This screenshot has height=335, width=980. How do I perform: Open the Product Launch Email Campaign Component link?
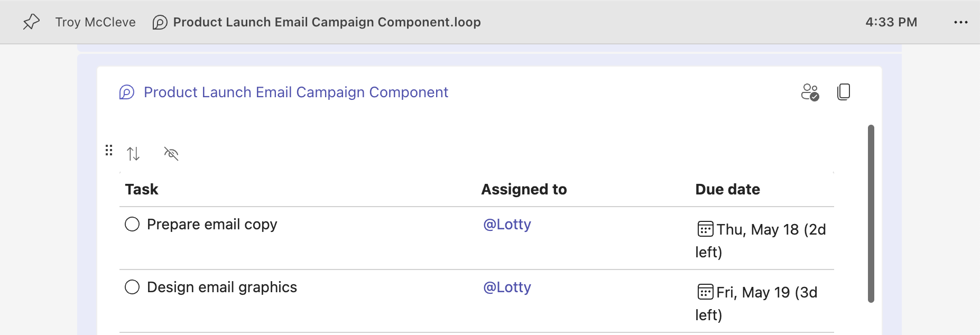[295, 92]
